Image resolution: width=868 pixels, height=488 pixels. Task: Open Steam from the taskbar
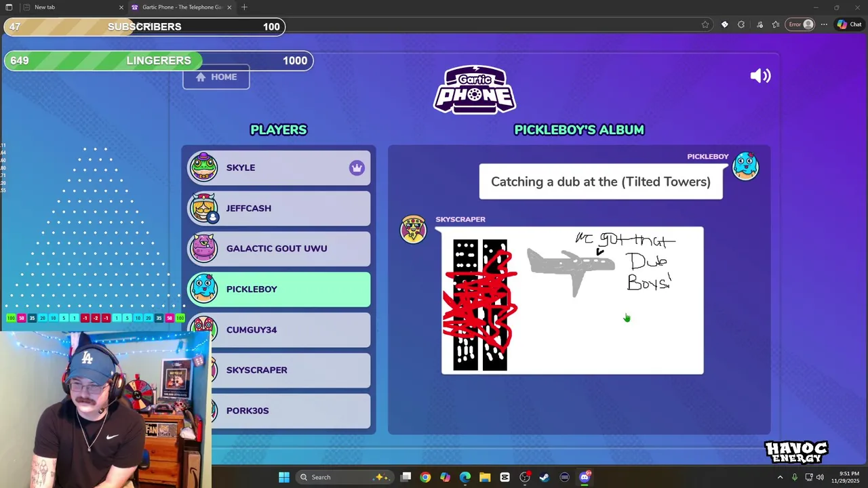click(545, 477)
